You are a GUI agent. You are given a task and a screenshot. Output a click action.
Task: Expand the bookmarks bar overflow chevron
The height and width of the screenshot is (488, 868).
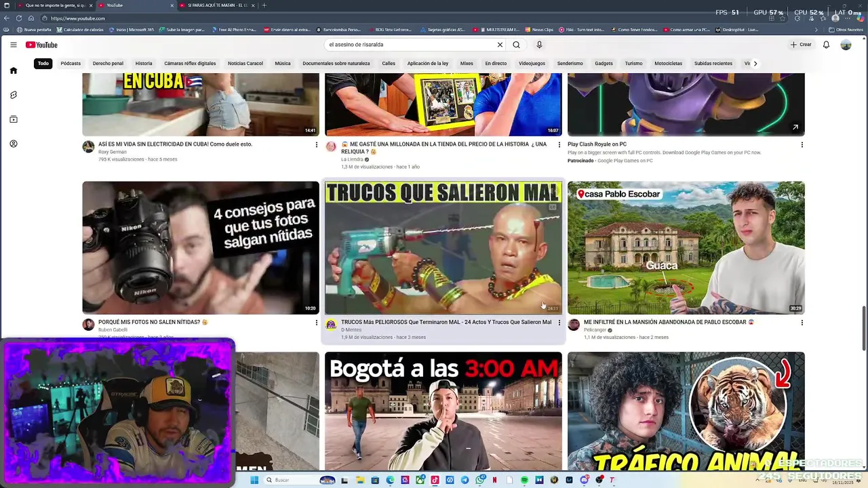816,30
